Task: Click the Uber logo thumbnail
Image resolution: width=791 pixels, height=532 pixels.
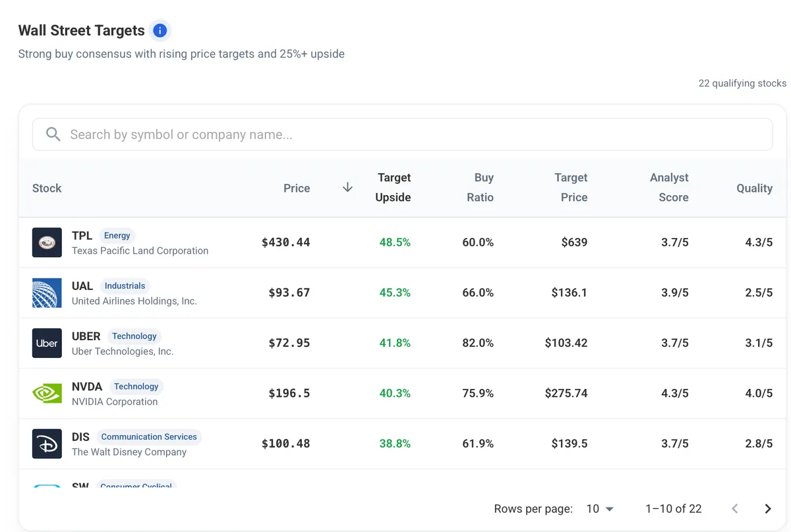Action: coord(47,343)
